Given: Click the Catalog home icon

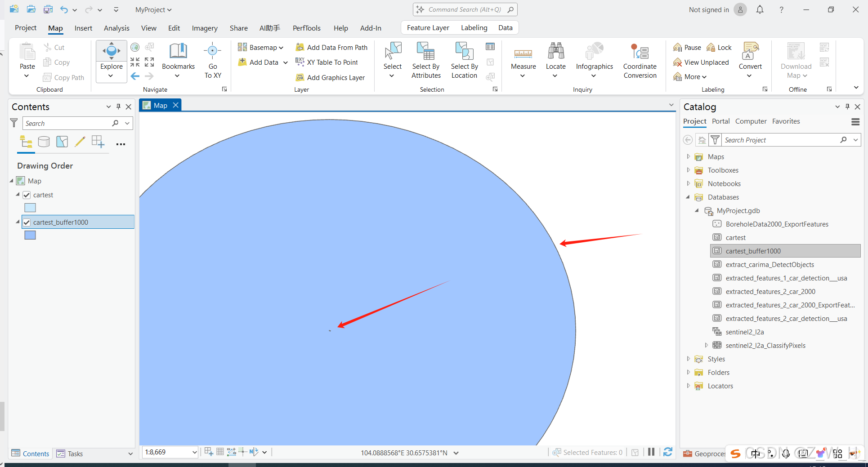Looking at the screenshot, I should 702,140.
